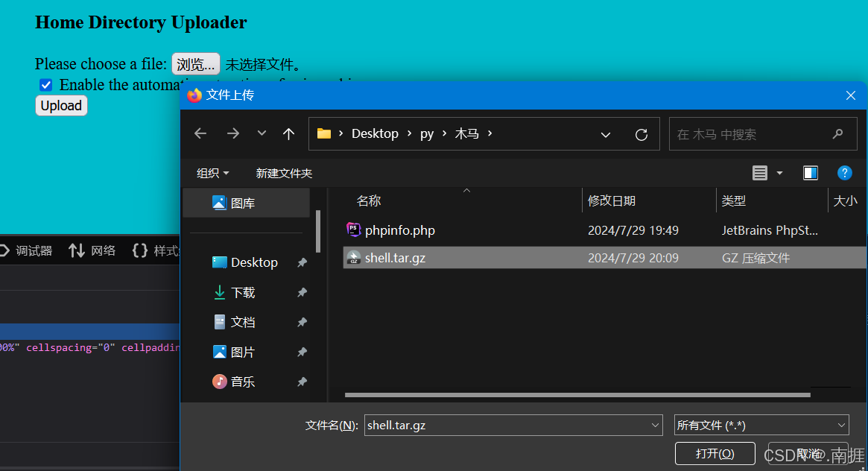This screenshot has height=471, width=868.
Task: Select the phpinfo.php PhpStorm file icon
Action: click(353, 230)
